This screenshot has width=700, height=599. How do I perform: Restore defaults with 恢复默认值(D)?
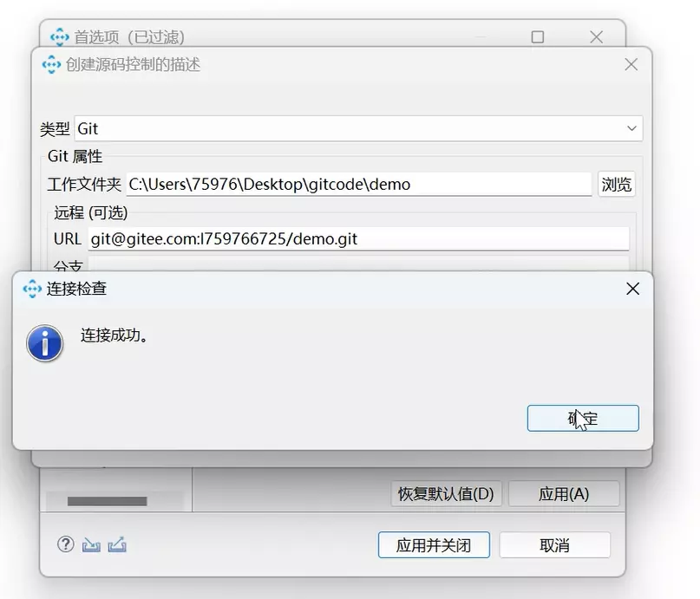(x=446, y=494)
